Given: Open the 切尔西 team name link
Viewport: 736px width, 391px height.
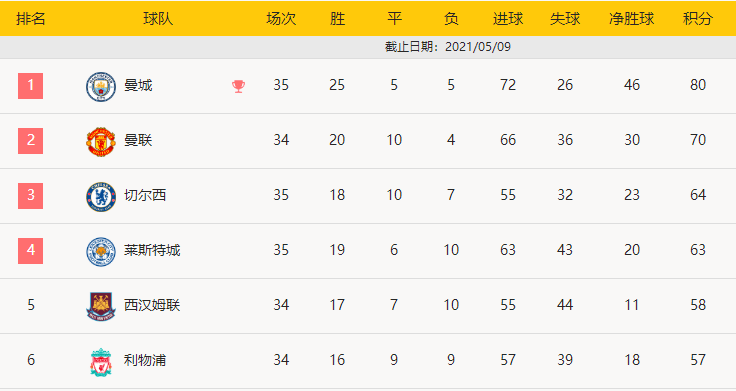Looking at the screenshot, I should tap(145, 195).
